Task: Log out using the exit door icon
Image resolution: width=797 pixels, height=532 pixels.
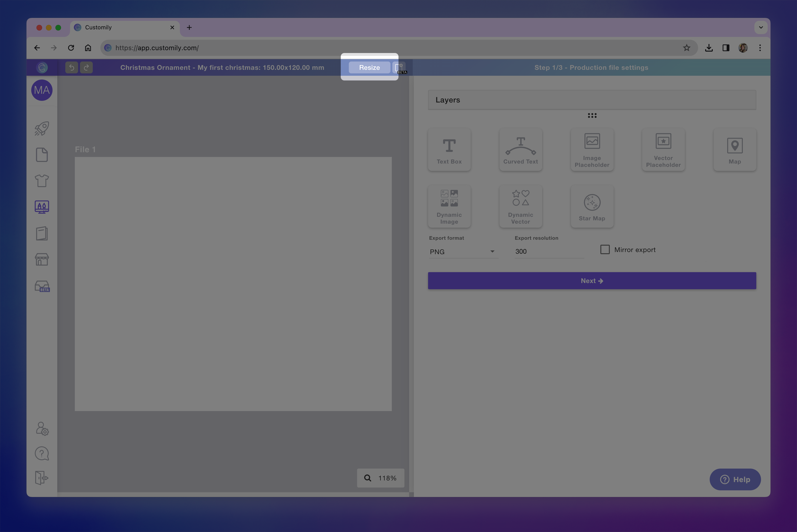Action: click(x=41, y=478)
